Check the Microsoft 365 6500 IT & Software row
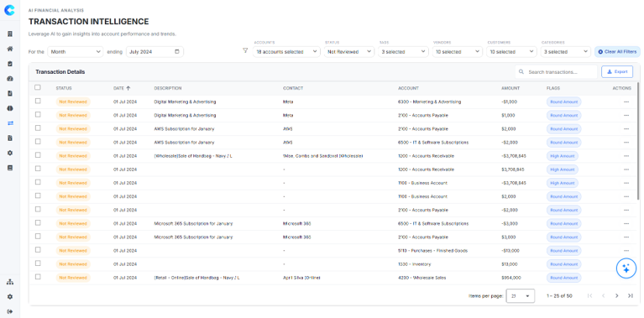 tap(38, 223)
